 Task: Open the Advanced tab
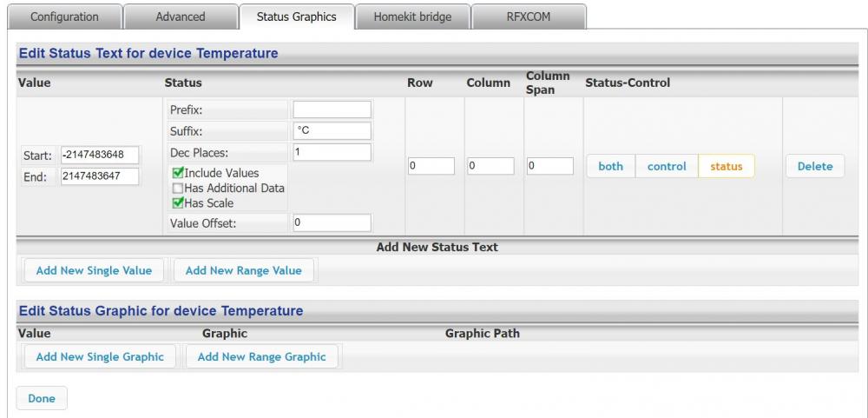[181, 17]
